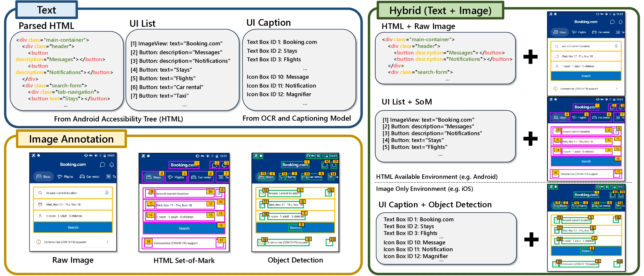Screen dimensions: 644x276
Task: Select the calendar icon beside the dates
Action: coord(40,205)
